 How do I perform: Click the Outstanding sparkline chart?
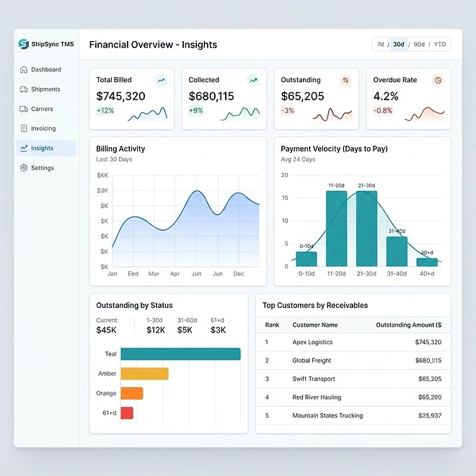tap(332, 115)
